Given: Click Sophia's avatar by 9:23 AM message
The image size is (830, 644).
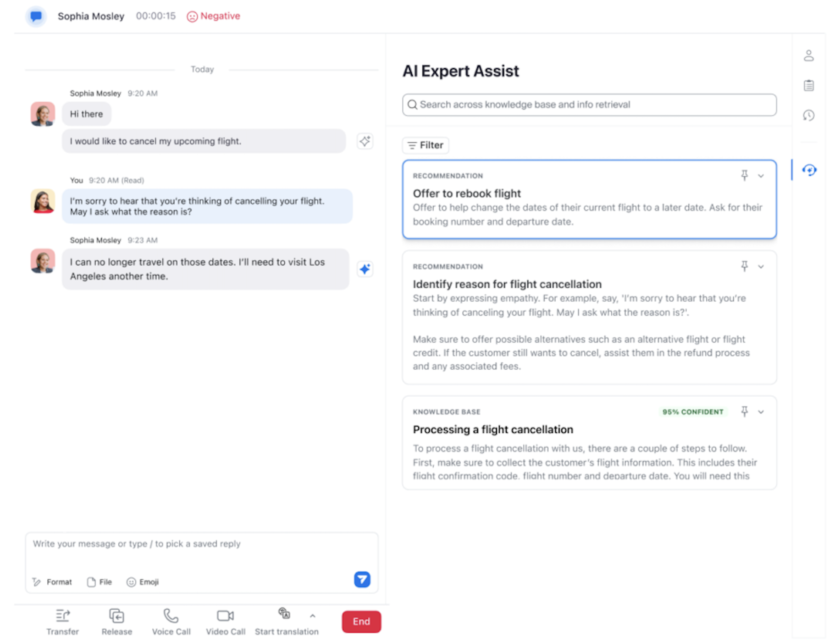Looking at the screenshot, I should coord(43,261).
